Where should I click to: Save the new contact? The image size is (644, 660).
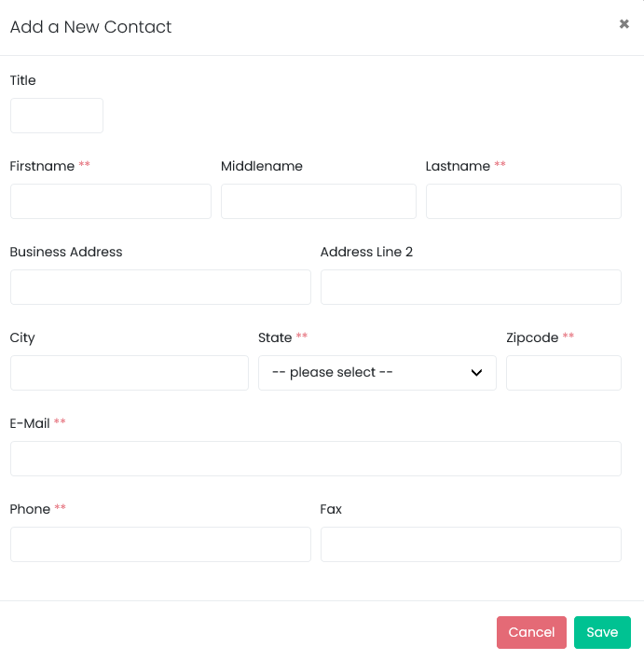pos(602,632)
